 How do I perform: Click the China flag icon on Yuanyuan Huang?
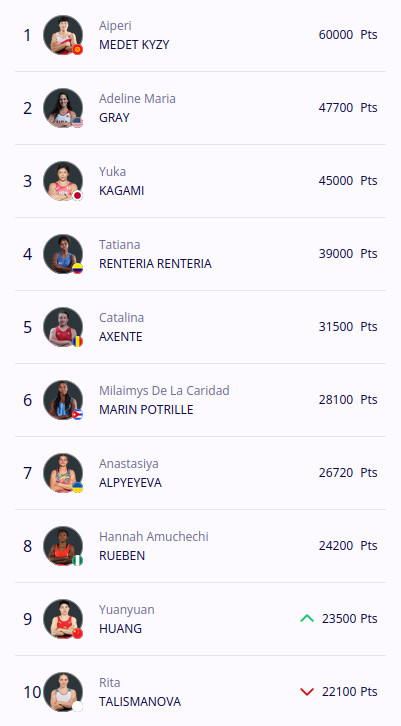point(77,633)
